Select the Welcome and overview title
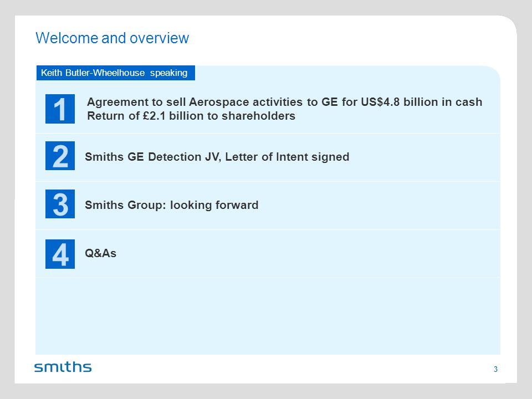Screen dimensions: 532x399 pos(112,38)
